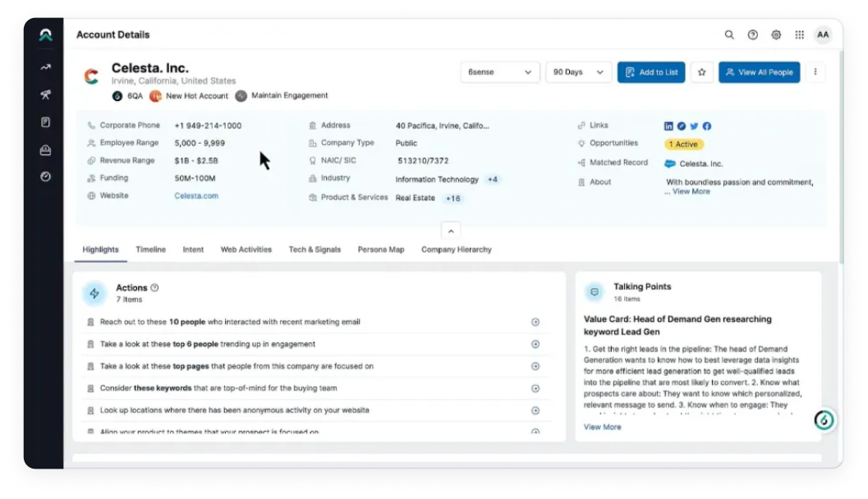The height and width of the screenshot is (499, 868).
Task: Open the document list sidebar icon
Action: [45, 121]
